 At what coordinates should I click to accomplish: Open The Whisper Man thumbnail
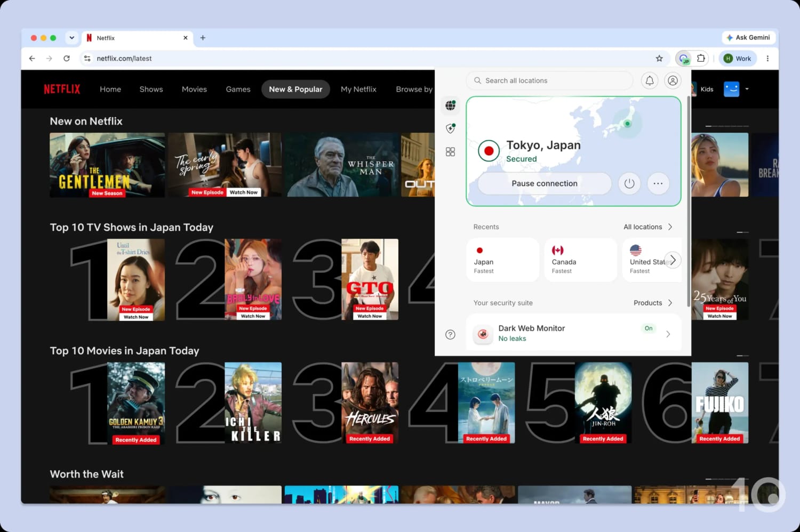341,165
